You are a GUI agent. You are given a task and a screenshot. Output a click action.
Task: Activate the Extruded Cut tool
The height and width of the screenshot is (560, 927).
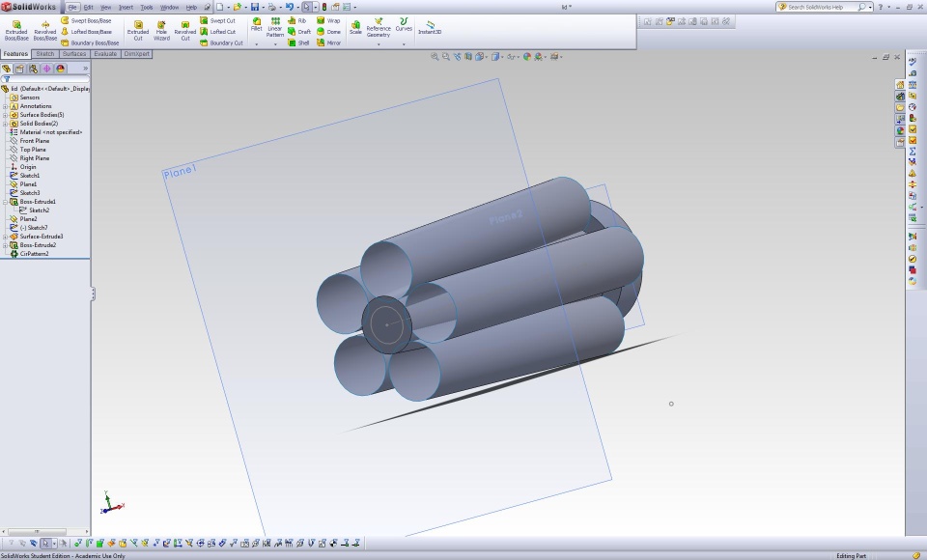[138, 30]
